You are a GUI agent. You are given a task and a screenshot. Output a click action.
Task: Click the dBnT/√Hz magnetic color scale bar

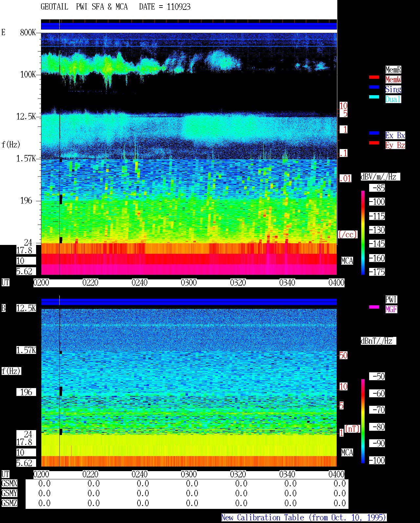(363, 421)
